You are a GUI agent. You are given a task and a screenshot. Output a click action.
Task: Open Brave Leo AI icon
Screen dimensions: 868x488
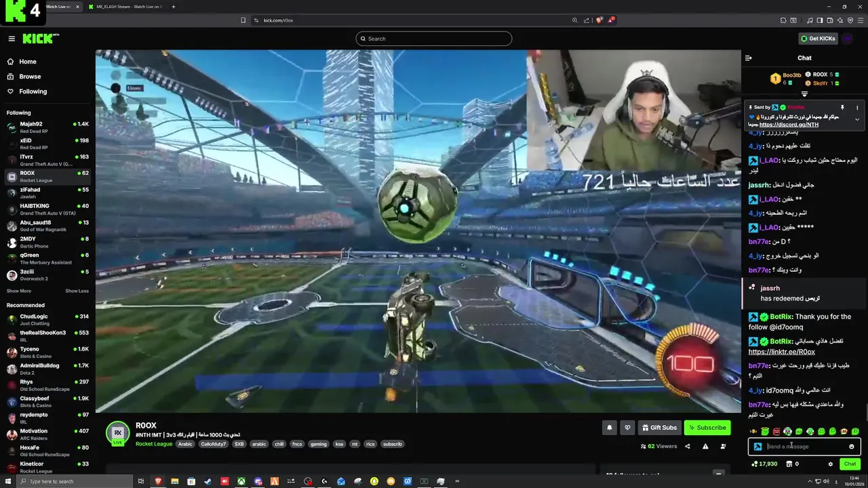pos(840,20)
